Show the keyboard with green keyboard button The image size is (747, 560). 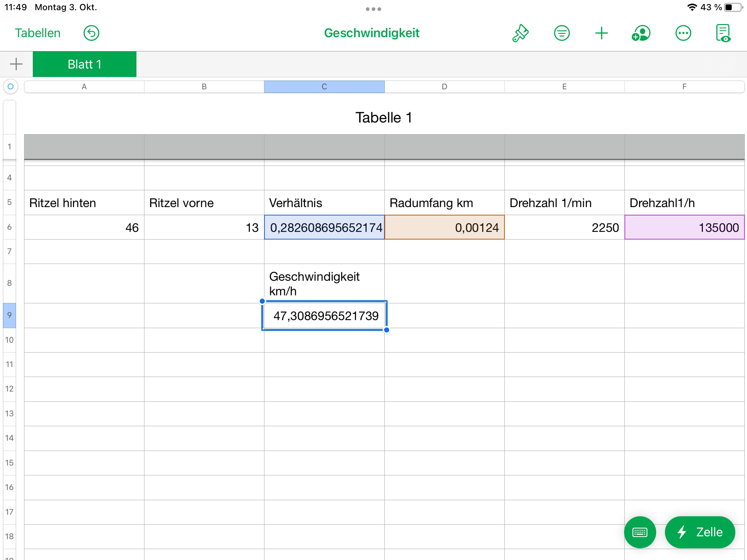[x=640, y=532]
